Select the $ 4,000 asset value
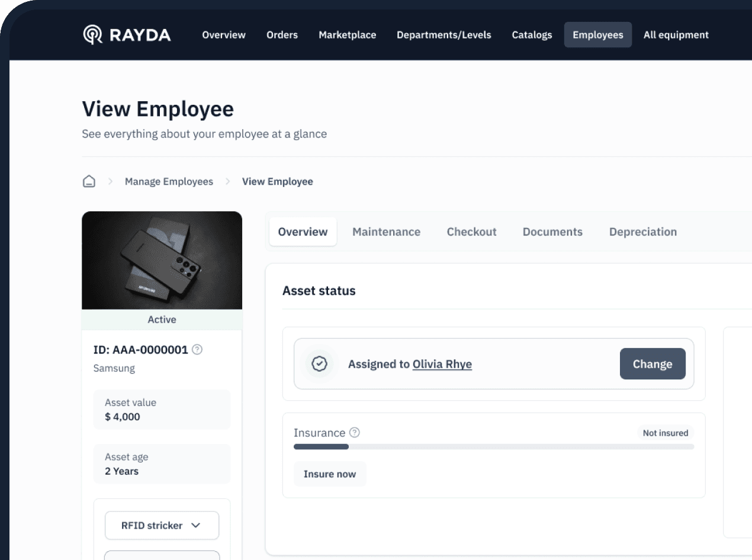Screen dimensions: 752x560 (x=123, y=417)
